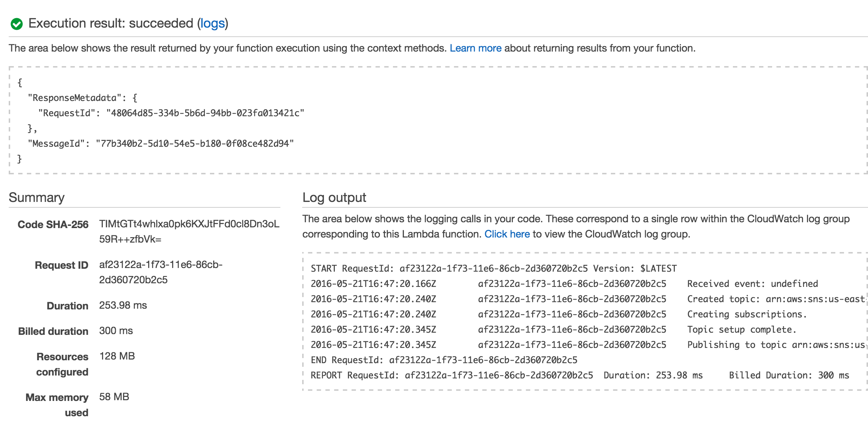
Task: Select timestamp 2016-05-21T16:47:20.166Z in log
Action: point(373,284)
